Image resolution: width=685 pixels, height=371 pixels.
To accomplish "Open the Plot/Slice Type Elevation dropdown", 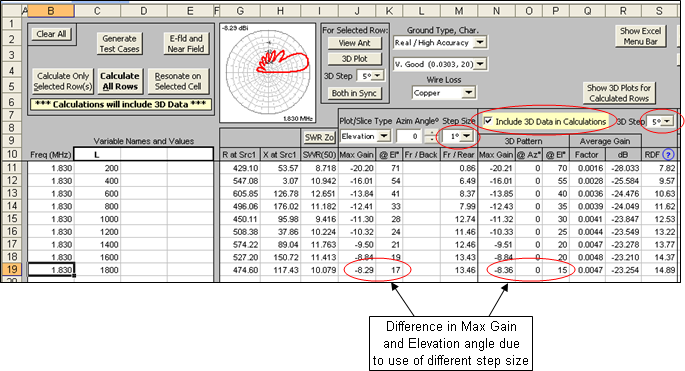I will pyautogui.click(x=383, y=136).
